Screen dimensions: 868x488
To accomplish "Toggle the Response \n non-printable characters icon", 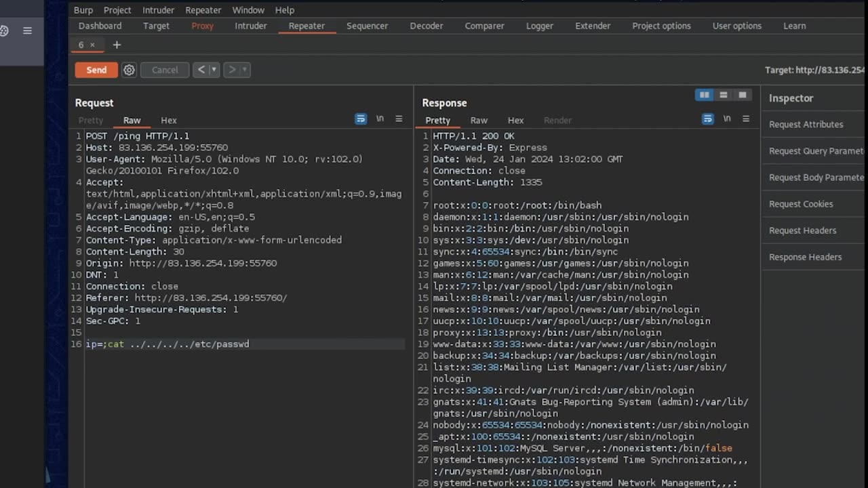I will click(727, 119).
